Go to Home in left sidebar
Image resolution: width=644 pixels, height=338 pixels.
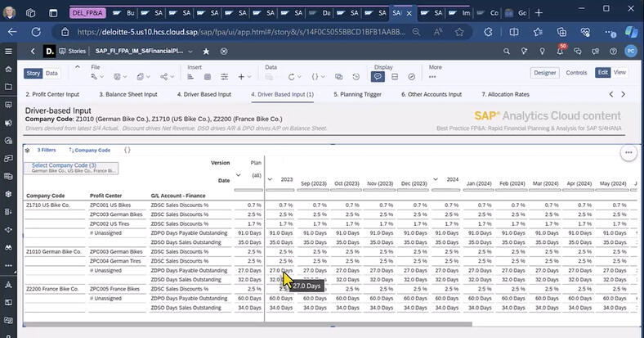pyautogui.click(x=8, y=69)
